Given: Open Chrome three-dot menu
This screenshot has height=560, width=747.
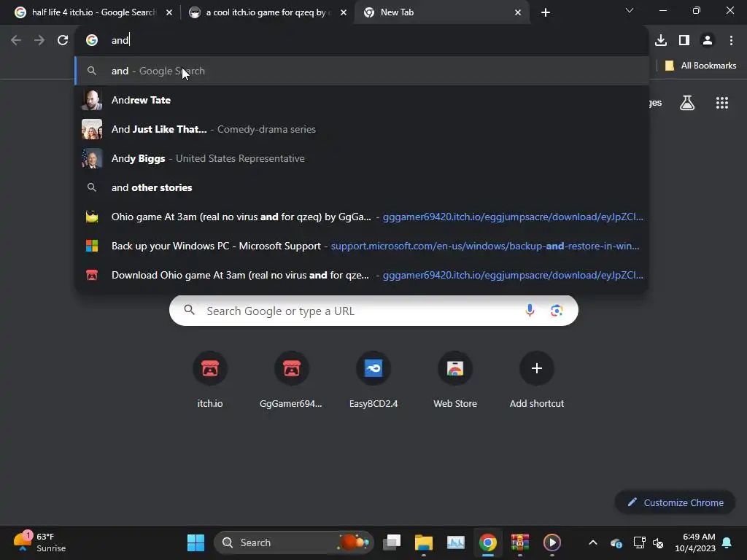Looking at the screenshot, I should pyautogui.click(x=731, y=40).
